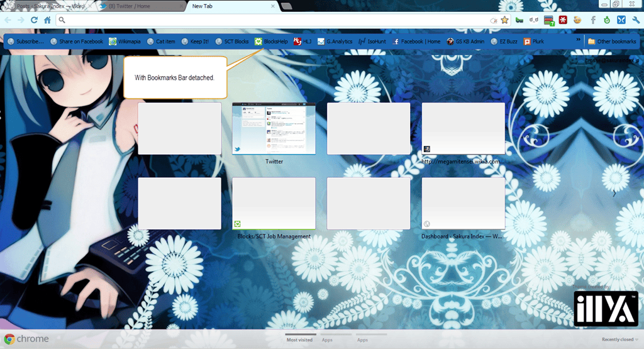Open the HLJ bookmark

coord(303,42)
